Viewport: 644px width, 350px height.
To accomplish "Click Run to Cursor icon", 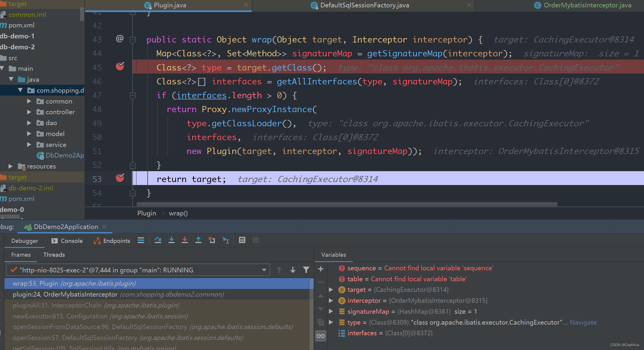I will coord(226,240).
